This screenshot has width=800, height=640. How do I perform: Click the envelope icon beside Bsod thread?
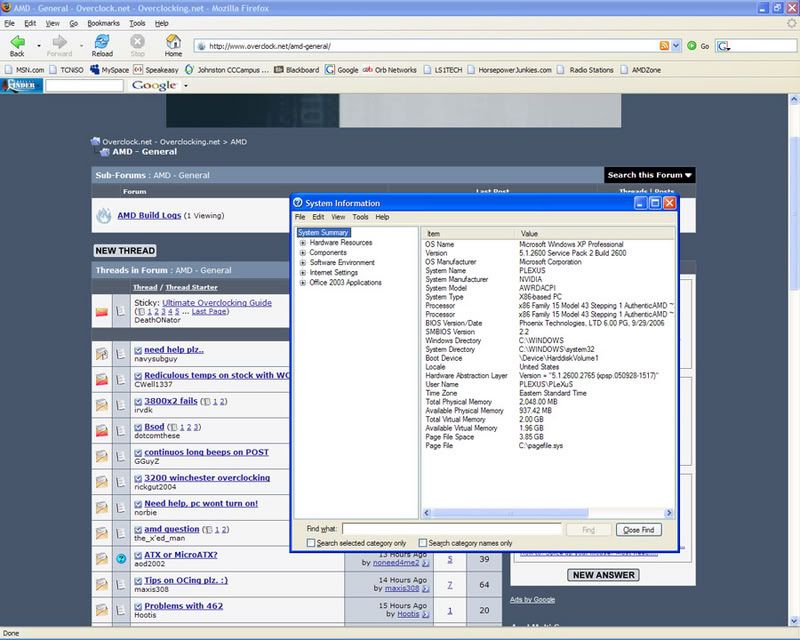102,430
